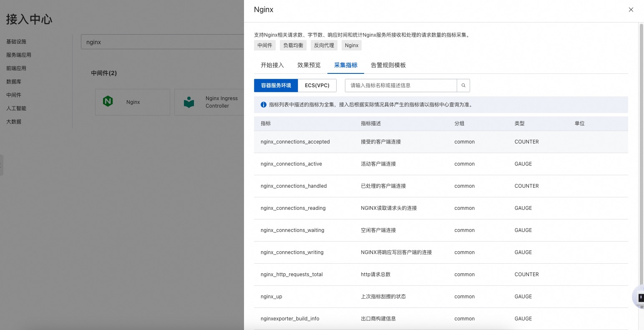644x330 pixels.
Task: Click the green Nginx logo icon
Action: [108, 101]
